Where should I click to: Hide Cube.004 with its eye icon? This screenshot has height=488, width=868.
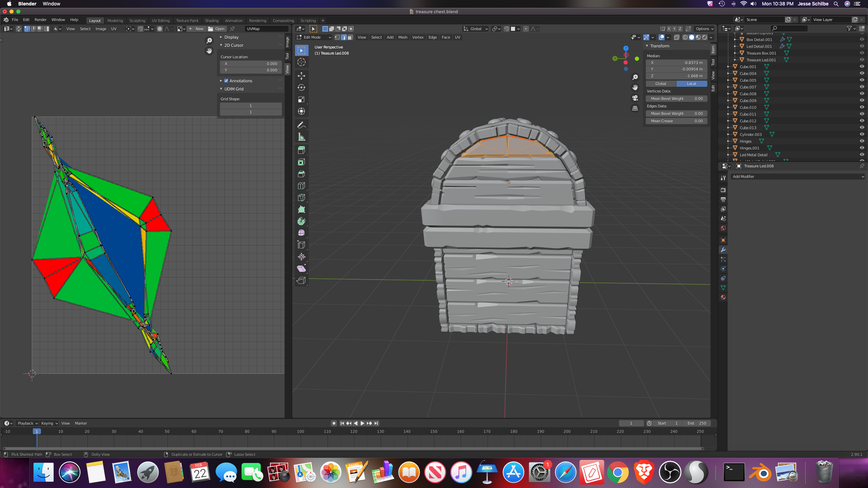862,73
